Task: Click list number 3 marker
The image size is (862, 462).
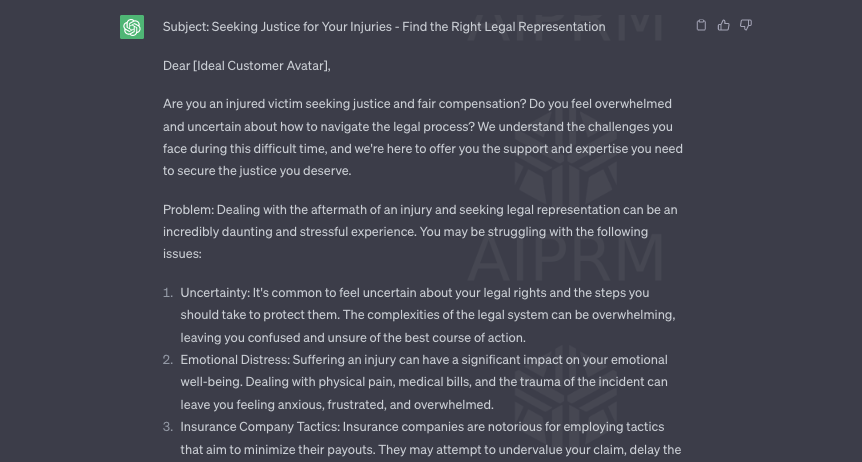Action: click(x=168, y=427)
